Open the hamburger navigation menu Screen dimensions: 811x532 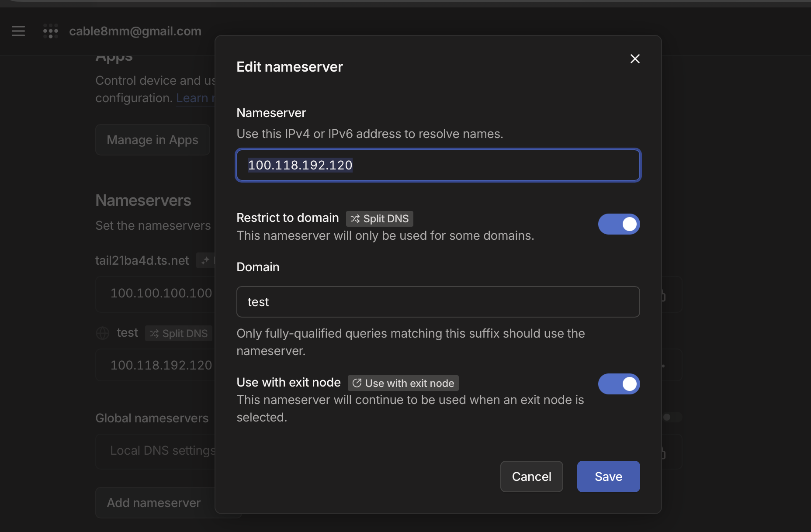(x=18, y=31)
